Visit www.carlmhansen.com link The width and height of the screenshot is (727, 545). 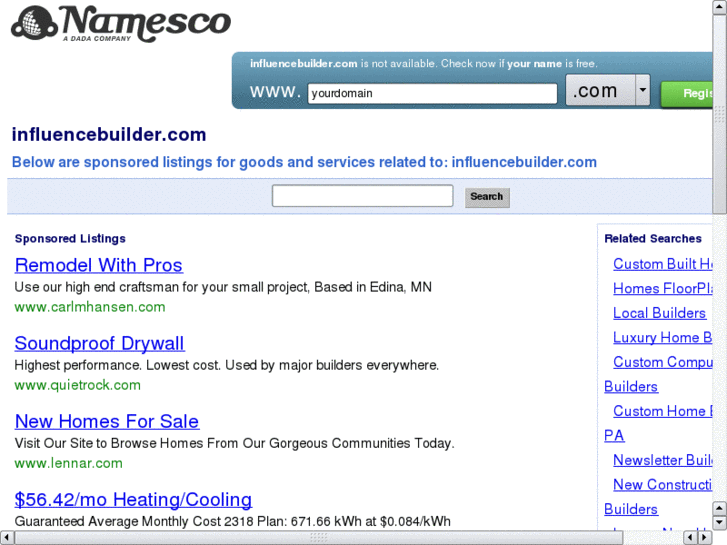pyautogui.click(x=90, y=307)
